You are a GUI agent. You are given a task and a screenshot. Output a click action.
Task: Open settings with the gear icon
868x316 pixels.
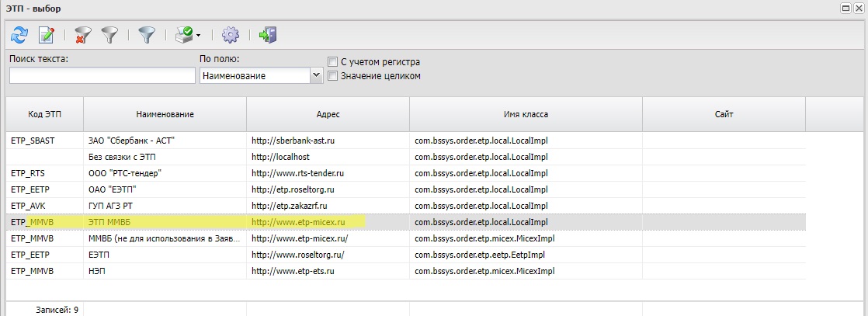[230, 35]
